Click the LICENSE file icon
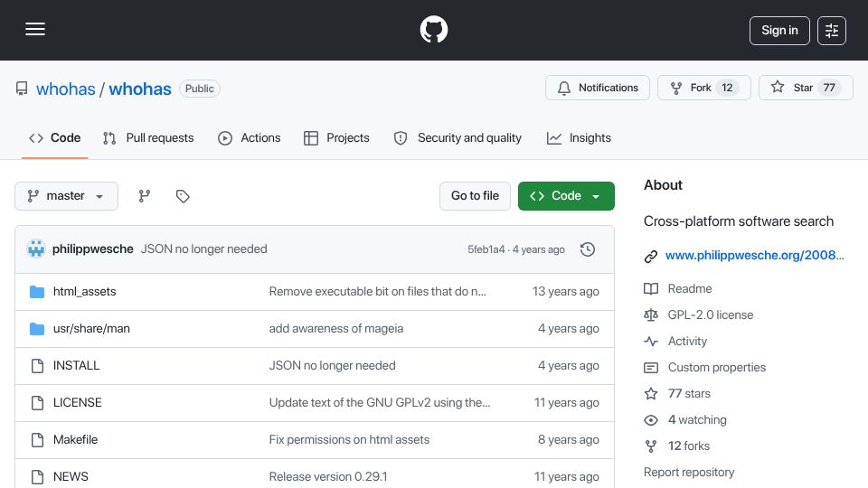The image size is (868, 488). (x=37, y=403)
